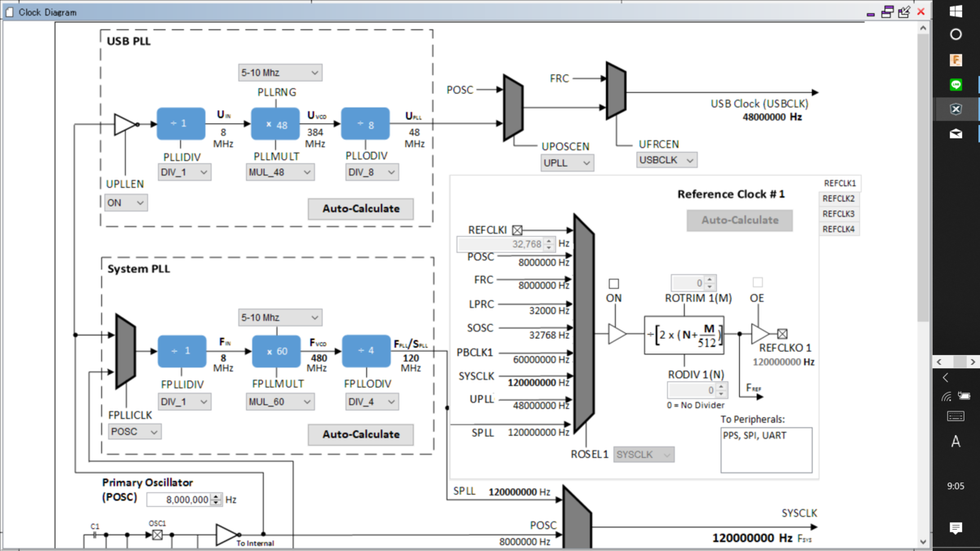This screenshot has width=980, height=551.
Task: Open the FPLLODIV DIV_4 dropdown
Action: click(372, 402)
